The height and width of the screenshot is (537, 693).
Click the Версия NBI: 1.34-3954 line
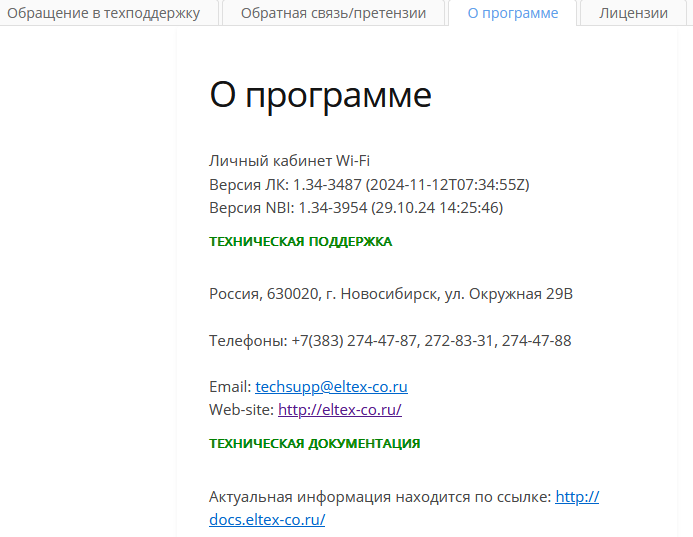pyautogui.click(x=356, y=208)
